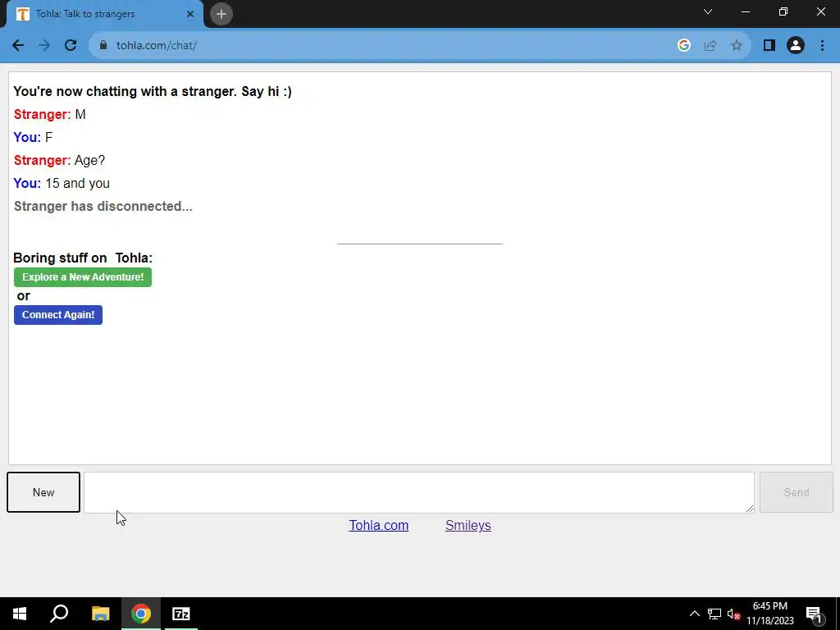Open Windows taskbar search
840x630 pixels.
tap(59, 614)
